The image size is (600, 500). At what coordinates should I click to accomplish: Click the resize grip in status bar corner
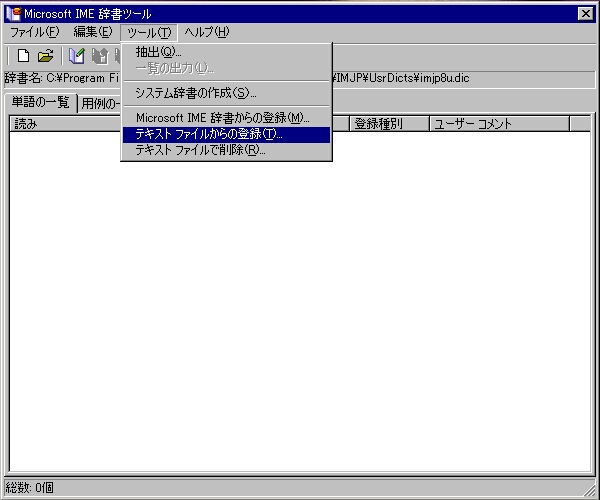tap(589, 489)
